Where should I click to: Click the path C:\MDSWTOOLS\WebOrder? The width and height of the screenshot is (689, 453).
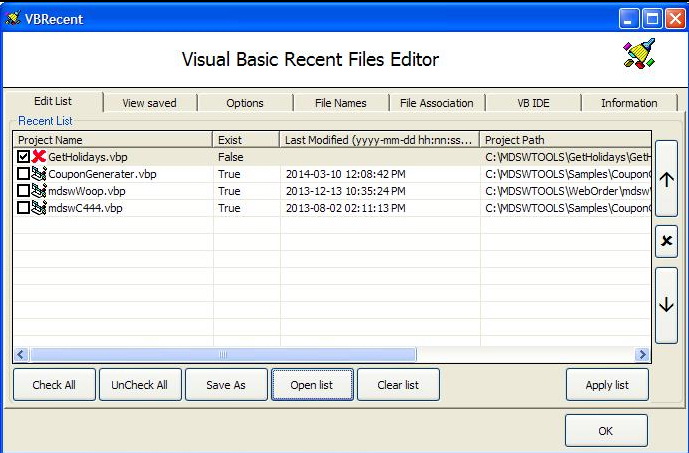coord(567,191)
